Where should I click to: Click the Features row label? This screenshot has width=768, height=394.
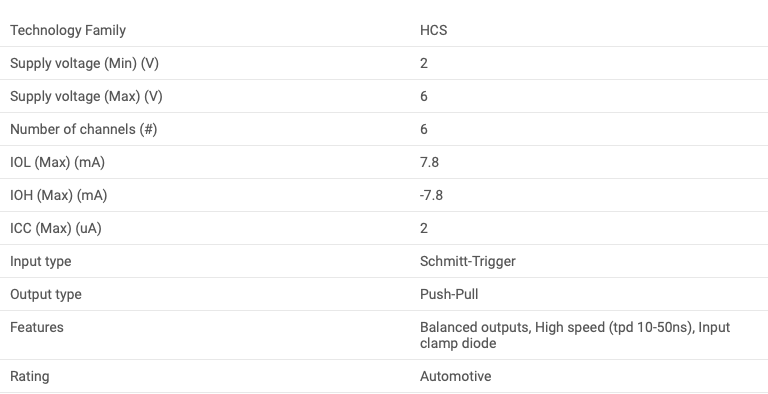coord(37,327)
